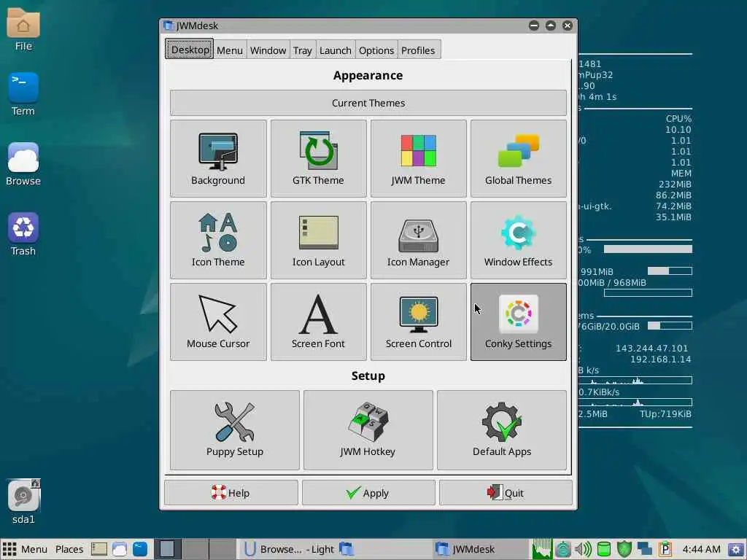747x560 pixels.
Task: Open Mouse Cursor settings
Action: [218, 322]
